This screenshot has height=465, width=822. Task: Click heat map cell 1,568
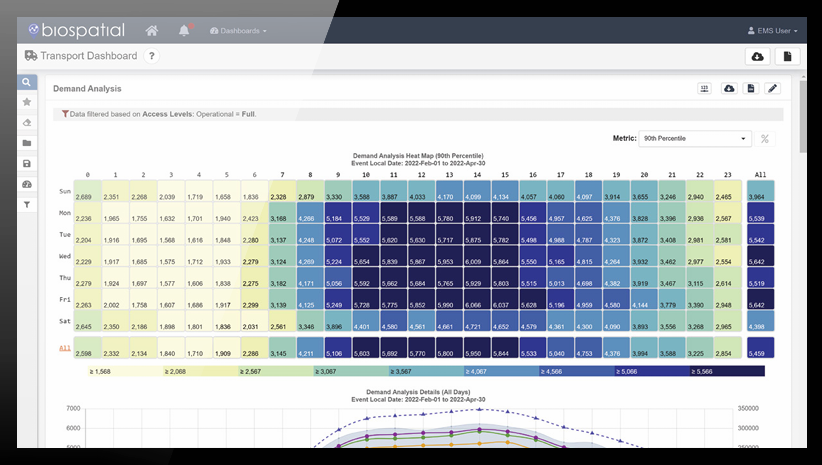(170, 234)
